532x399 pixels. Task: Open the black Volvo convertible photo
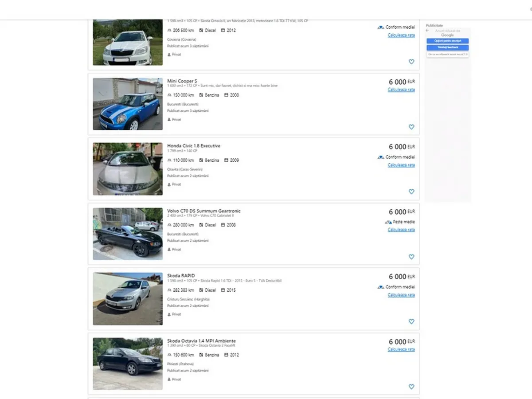[x=128, y=234]
